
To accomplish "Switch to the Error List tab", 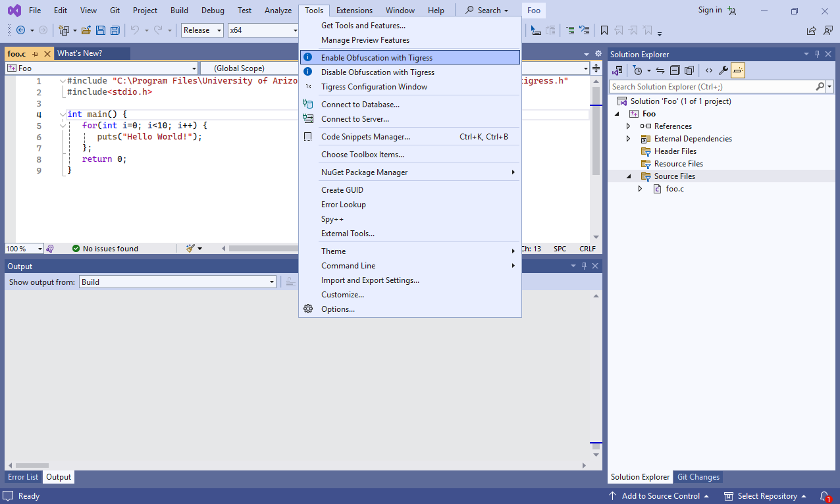I will click(23, 477).
